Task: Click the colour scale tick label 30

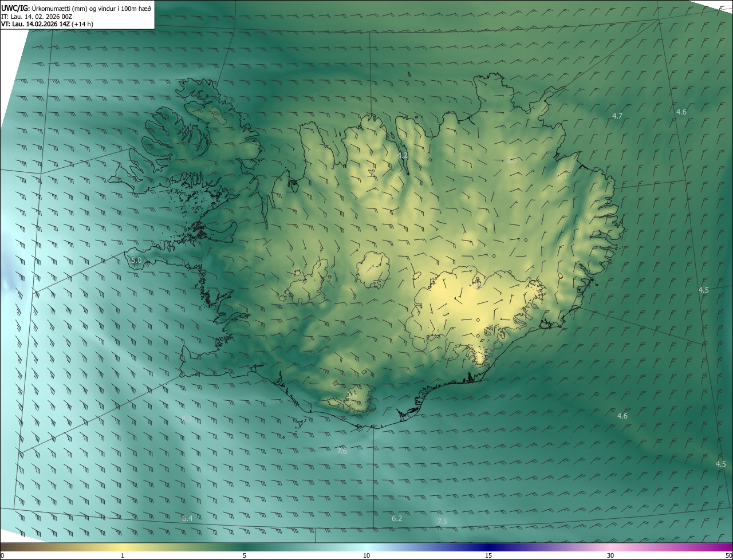Action: click(610, 555)
